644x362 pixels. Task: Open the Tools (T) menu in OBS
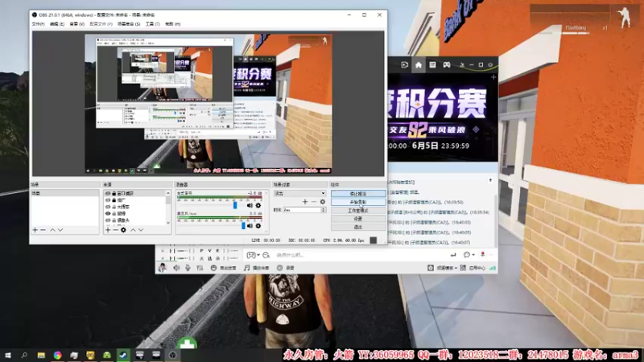point(152,24)
